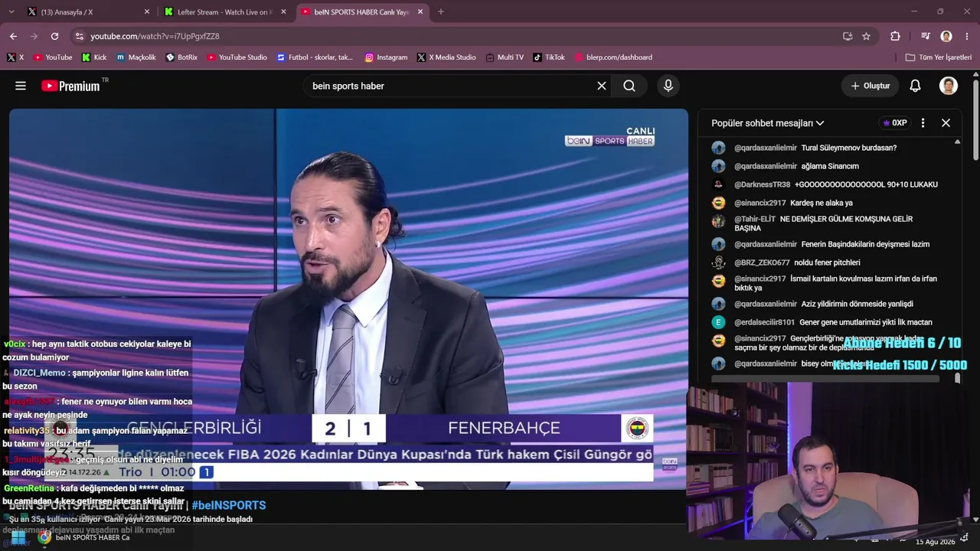
Task: Open the X bookmark
Action: [15, 57]
